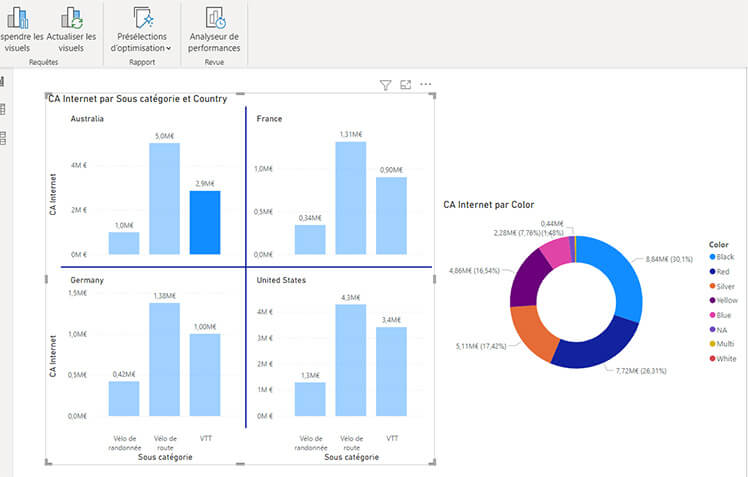The height and width of the screenshot is (477, 748).
Task: Click the right-middle resize handle of bar visual
Action: (x=434, y=279)
